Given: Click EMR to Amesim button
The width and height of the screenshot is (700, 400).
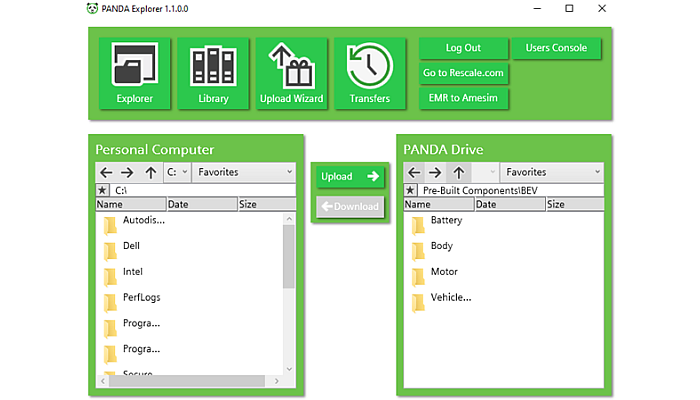Looking at the screenshot, I should pyautogui.click(x=463, y=98).
